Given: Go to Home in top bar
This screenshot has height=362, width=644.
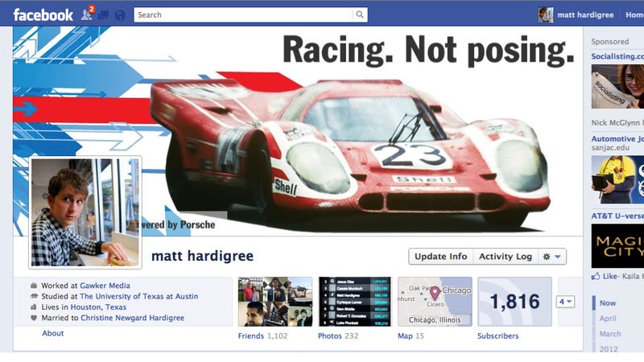Looking at the screenshot, I should [634, 14].
